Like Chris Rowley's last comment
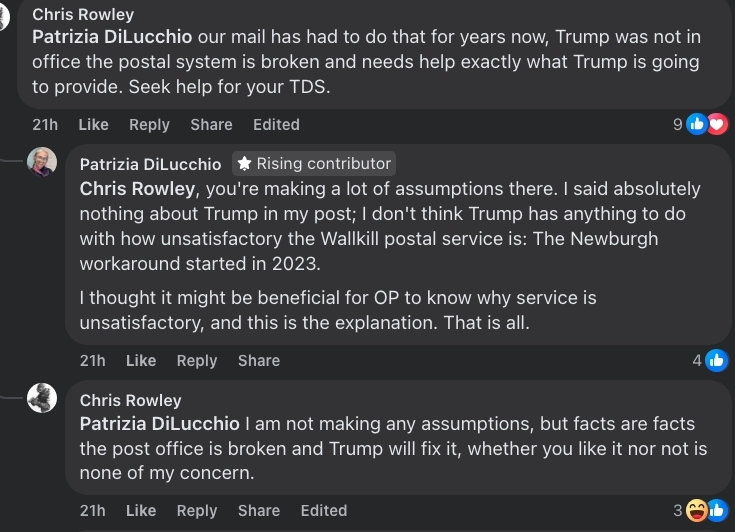Image resolution: width=735 pixels, height=532 pixels. [141, 510]
